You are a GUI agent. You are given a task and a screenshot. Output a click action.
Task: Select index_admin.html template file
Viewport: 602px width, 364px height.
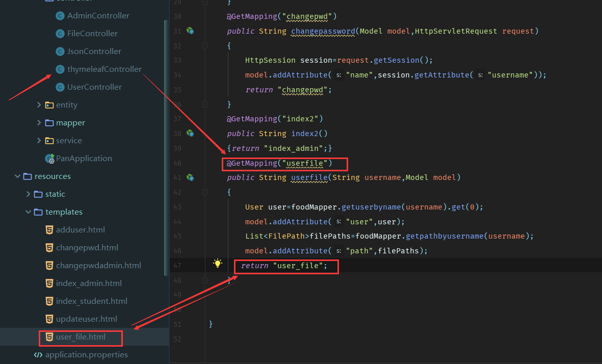(x=89, y=283)
